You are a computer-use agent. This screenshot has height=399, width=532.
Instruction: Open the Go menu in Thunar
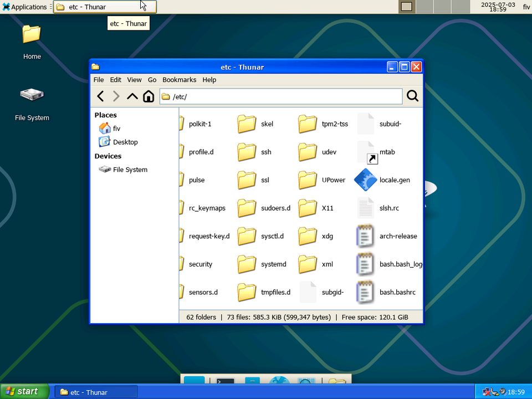click(152, 79)
